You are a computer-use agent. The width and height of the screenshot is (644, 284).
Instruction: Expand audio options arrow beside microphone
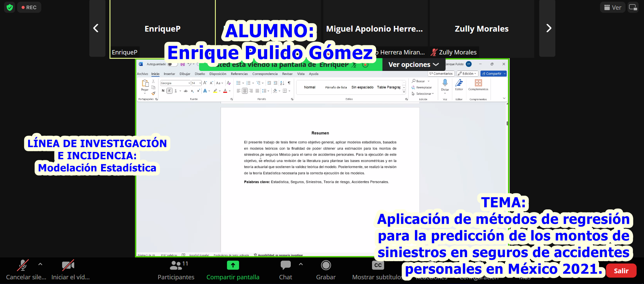click(40, 264)
